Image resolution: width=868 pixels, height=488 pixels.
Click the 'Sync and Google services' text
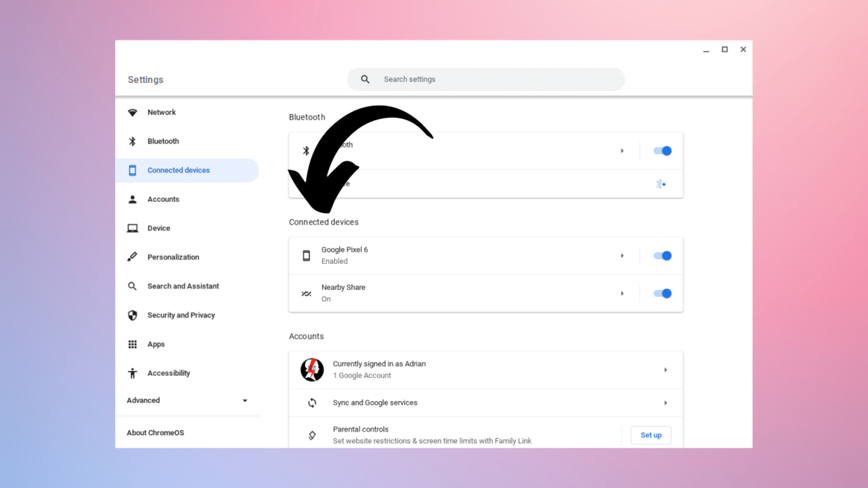(375, 403)
